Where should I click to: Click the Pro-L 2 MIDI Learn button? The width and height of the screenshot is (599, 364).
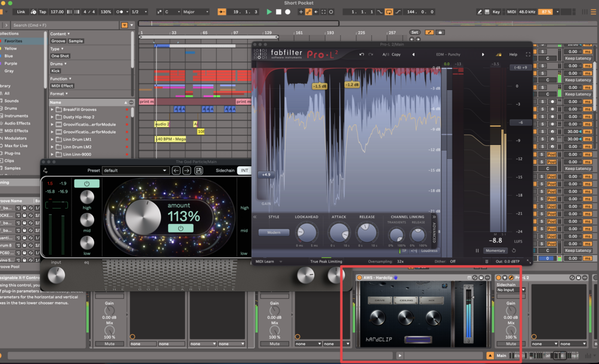tap(265, 262)
